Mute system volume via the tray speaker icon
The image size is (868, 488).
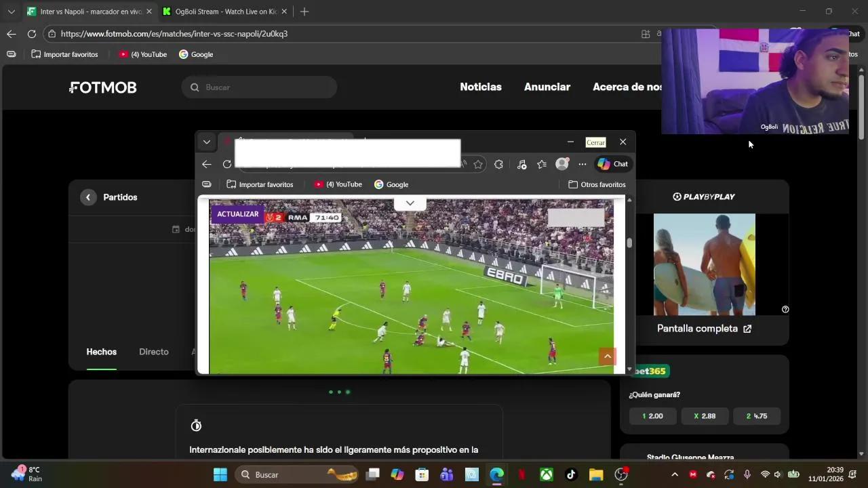[776, 474]
